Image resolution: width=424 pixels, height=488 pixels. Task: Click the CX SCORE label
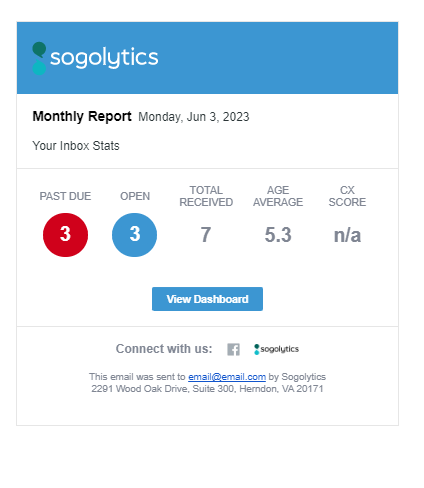[347, 196]
